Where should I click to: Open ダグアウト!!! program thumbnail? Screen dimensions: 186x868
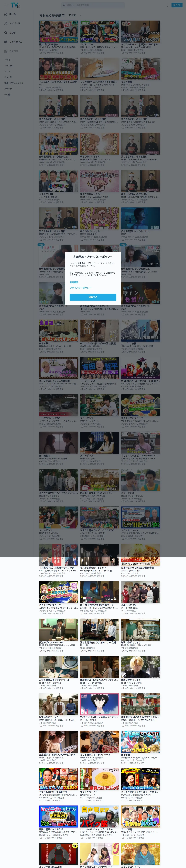[x=59, y=181]
